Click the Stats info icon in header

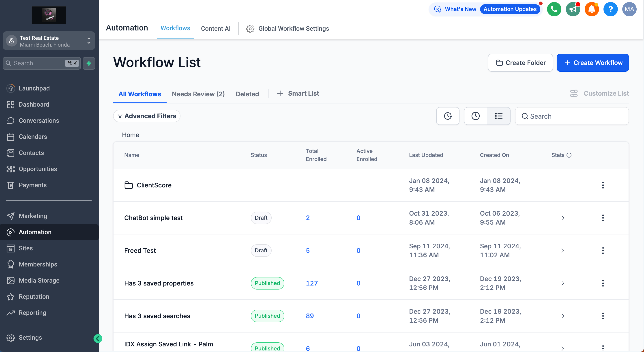pos(569,155)
